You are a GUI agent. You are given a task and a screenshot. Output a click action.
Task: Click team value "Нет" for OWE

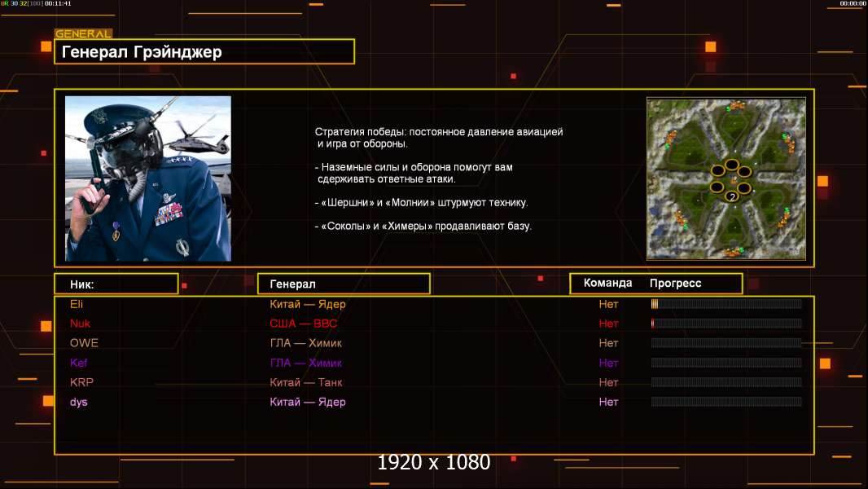[x=608, y=343]
